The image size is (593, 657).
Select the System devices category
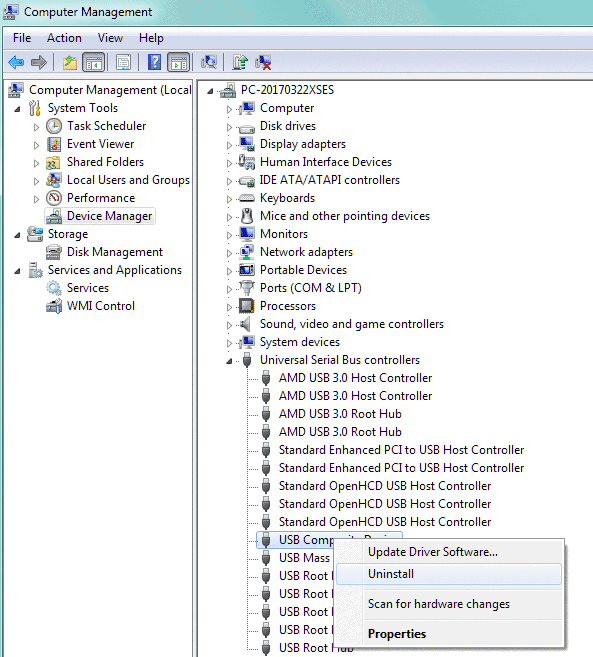[300, 342]
